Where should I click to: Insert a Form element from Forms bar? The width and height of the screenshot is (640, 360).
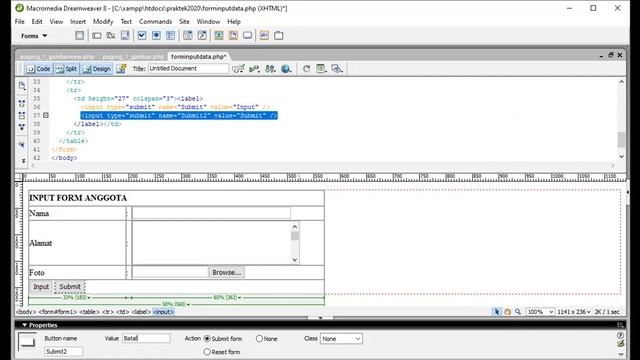tap(80, 36)
